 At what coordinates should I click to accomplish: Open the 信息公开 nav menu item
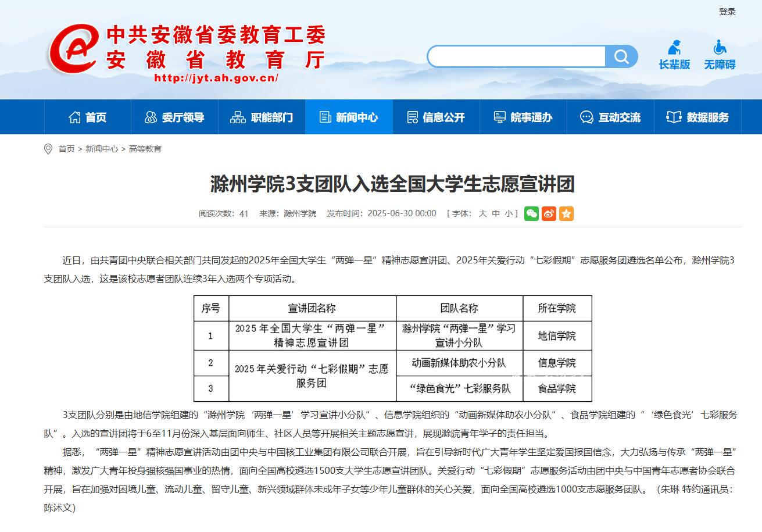pyautogui.click(x=436, y=117)
